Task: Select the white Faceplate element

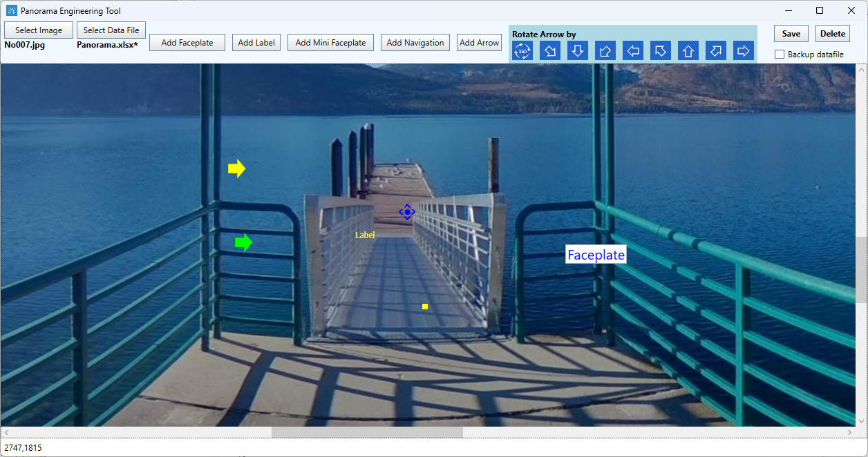Action: coord(596,255)
